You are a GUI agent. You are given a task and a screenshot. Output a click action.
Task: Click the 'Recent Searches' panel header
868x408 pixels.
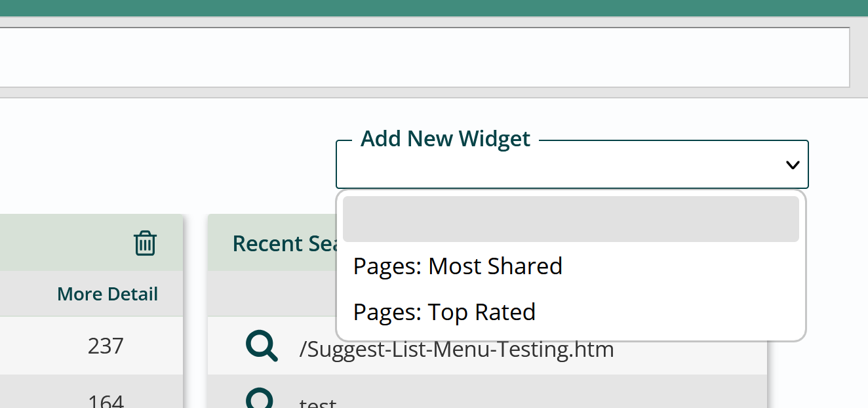(275, 243)
